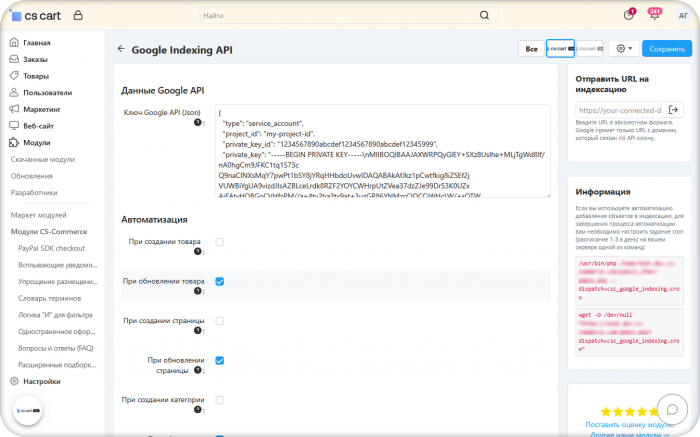Open notifications bell showing 341
This screenshot has width=700, height=437.
click(x=654, y=15)
